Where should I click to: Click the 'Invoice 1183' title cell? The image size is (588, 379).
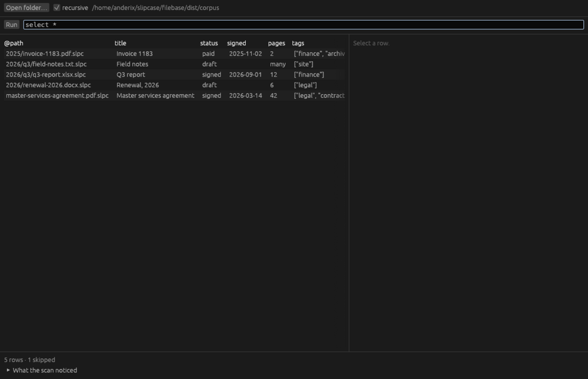(x=135, y=54)
